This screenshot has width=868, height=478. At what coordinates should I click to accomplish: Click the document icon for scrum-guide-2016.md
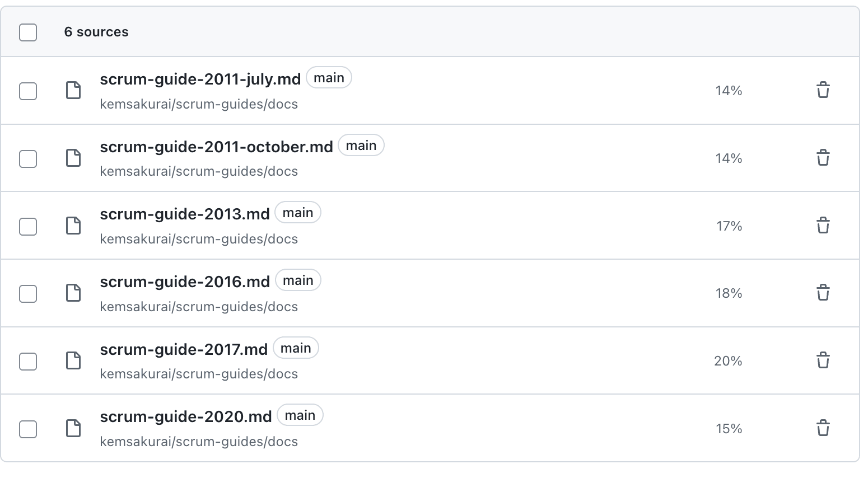click(73, 293)
